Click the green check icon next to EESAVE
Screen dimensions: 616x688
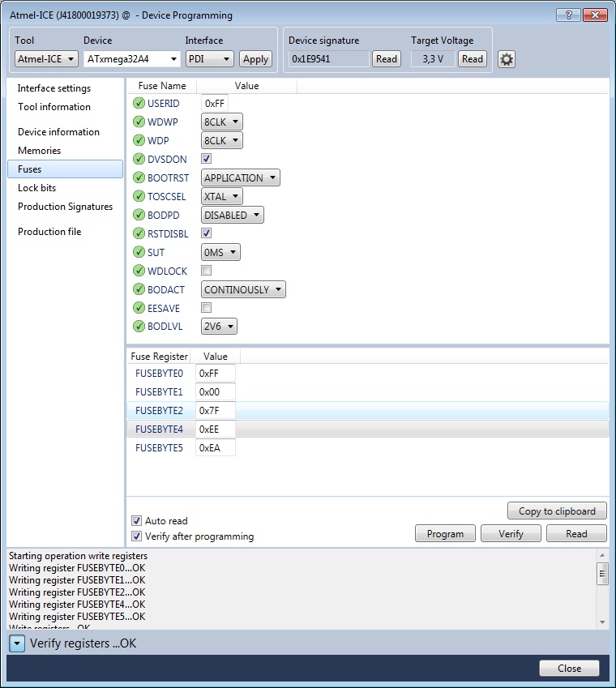click(138, 308)
